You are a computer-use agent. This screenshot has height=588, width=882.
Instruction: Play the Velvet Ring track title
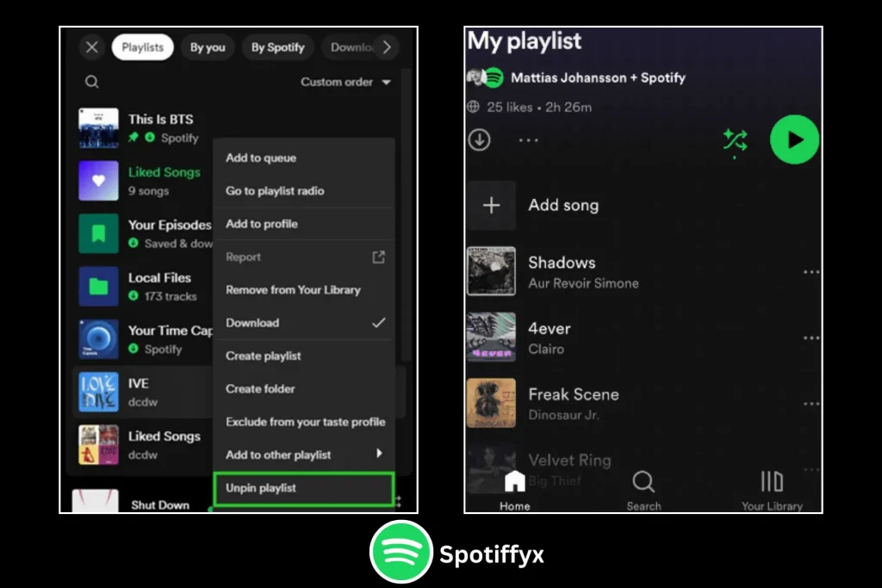click(x=569, y=461)
